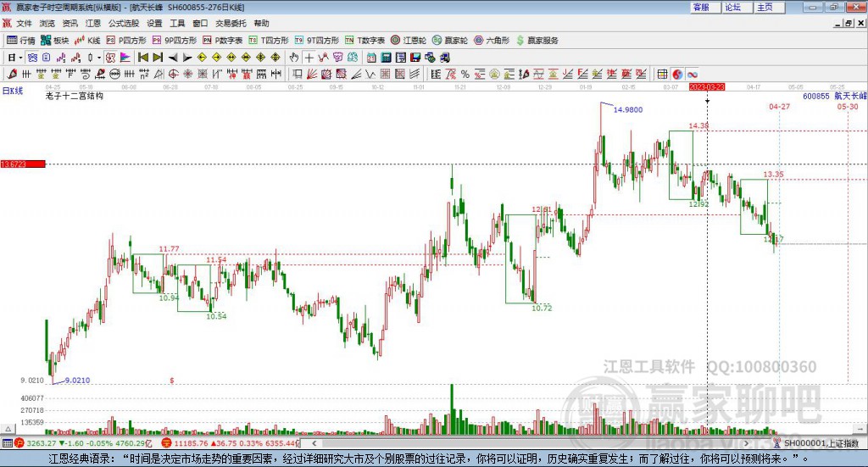Open the 浏览 menu
This screenshot has height=467, width=868.
click(47, 23)
